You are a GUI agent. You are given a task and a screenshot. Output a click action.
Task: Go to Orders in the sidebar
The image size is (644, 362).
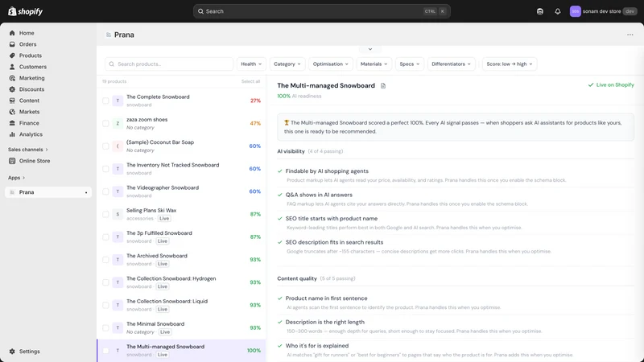(27, 44)
